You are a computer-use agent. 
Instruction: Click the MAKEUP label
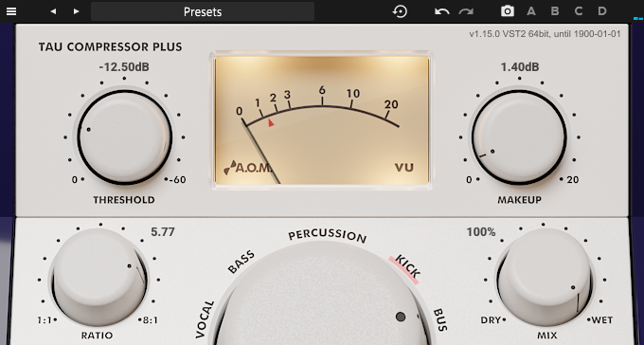[520, 200]
